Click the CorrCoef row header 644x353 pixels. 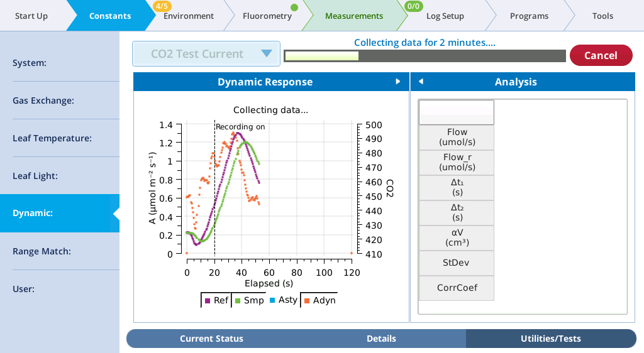click(x=457, y=288)
